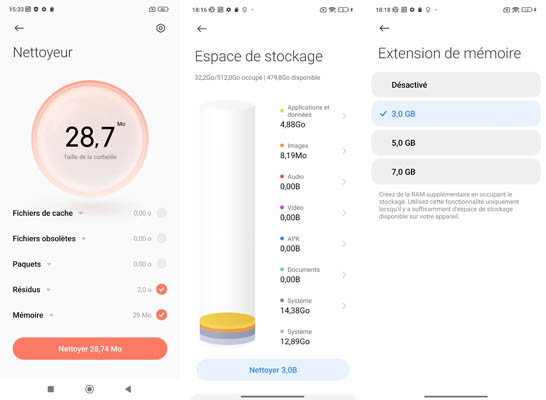Uncheck the Mémoire checkbox
The width and height of the screenshot is (546, 400).
[162, 315]
